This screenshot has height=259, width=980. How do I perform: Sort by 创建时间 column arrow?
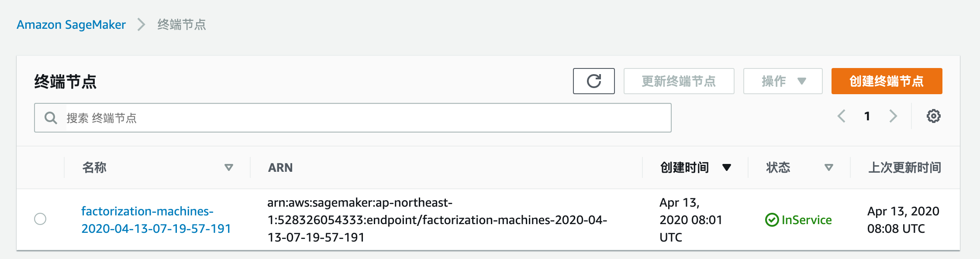727,167
